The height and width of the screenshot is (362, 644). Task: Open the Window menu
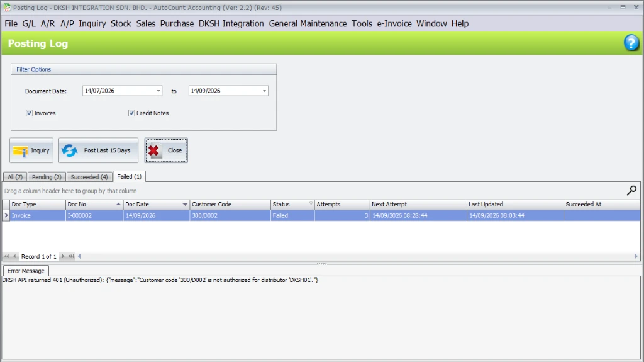click(431, 23)
